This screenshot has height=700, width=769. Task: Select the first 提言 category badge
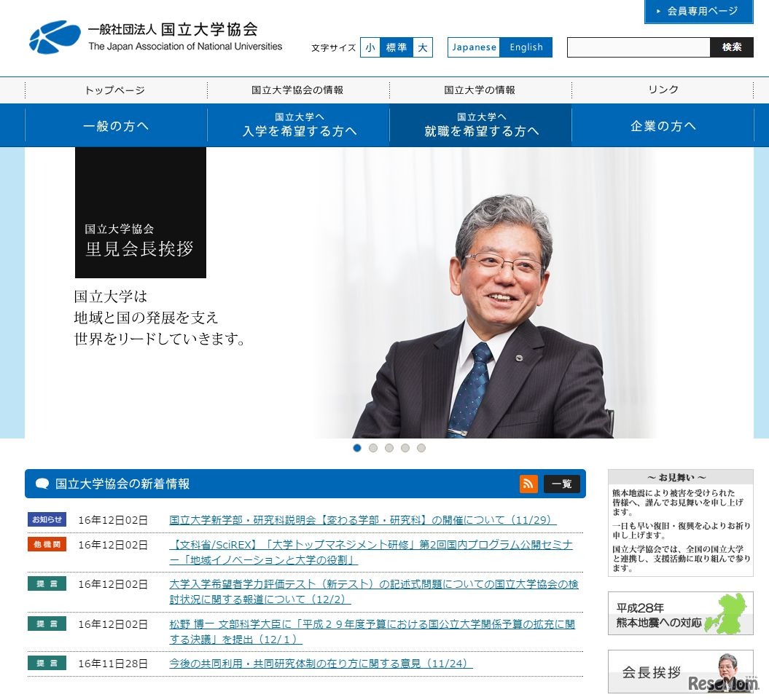pos(47,583)
